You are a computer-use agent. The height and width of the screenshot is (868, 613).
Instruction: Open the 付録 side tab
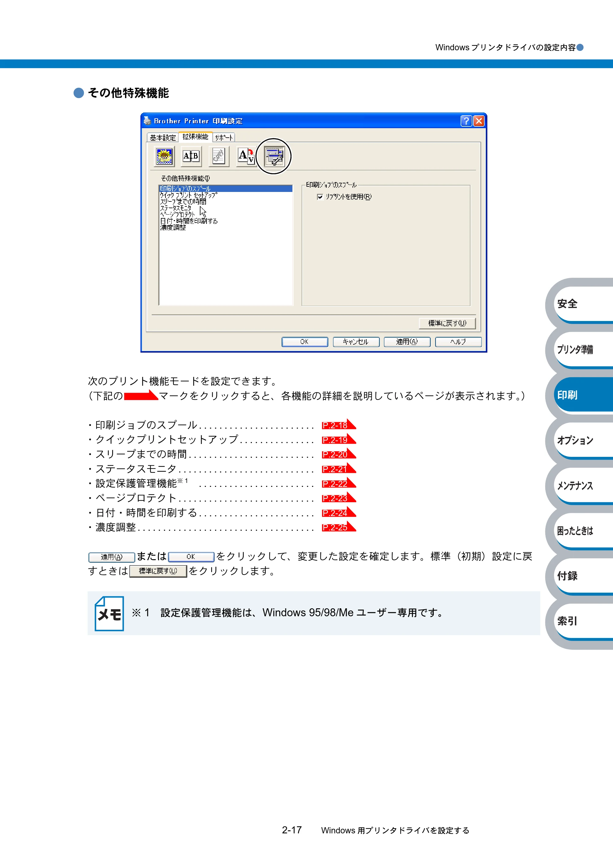point(583,576)
